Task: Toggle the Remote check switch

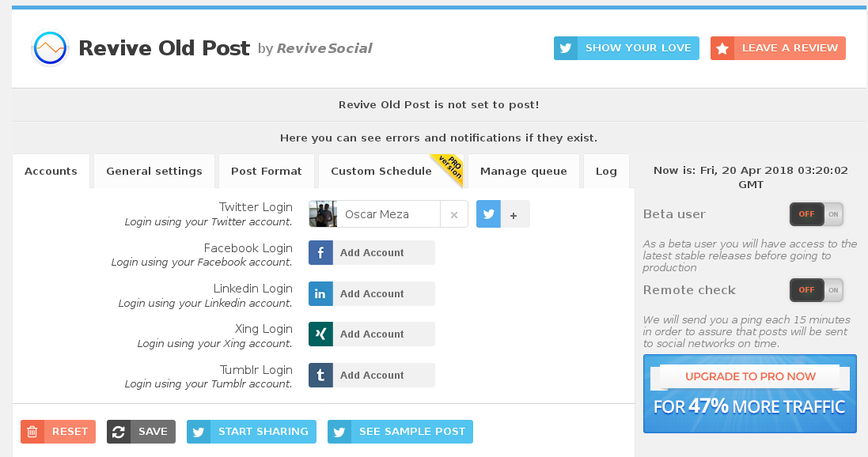Action: click(817, 290)
